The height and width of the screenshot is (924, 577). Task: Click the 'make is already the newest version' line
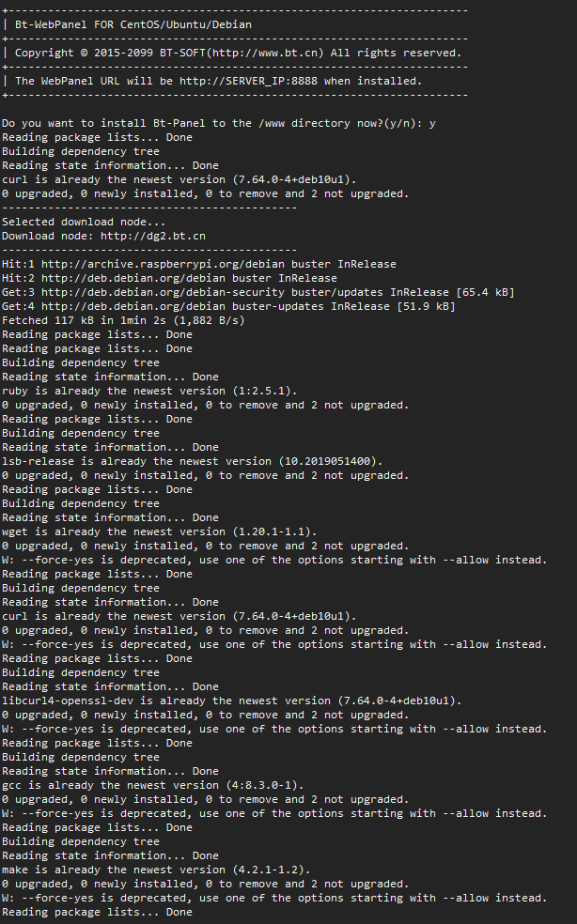pyautogui.click(x=156, y=870)
